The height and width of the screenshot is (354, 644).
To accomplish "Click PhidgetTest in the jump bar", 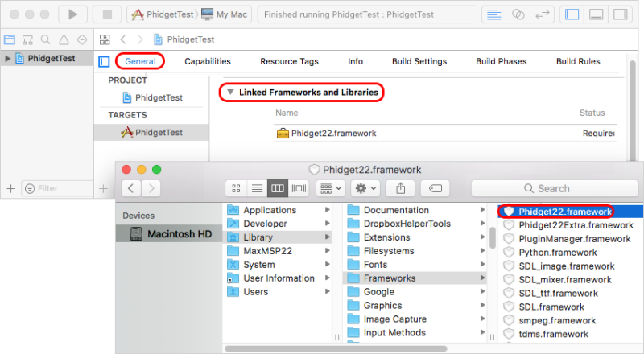I will click(x=191, y=39).
